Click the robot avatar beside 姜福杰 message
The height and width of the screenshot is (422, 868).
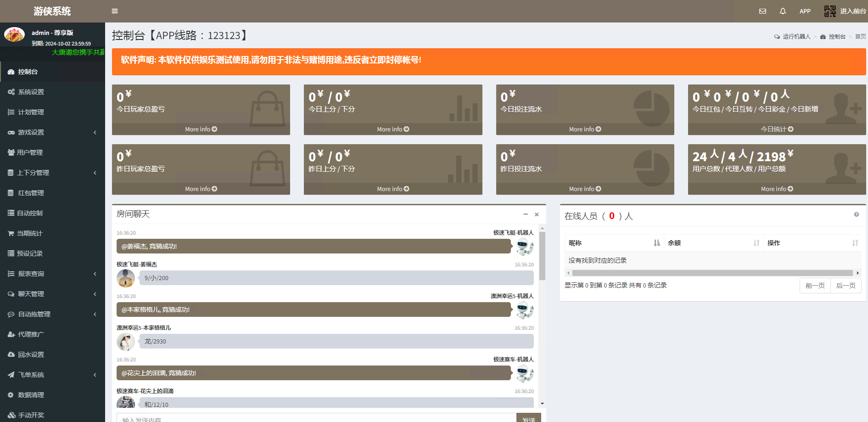[525, 247]
